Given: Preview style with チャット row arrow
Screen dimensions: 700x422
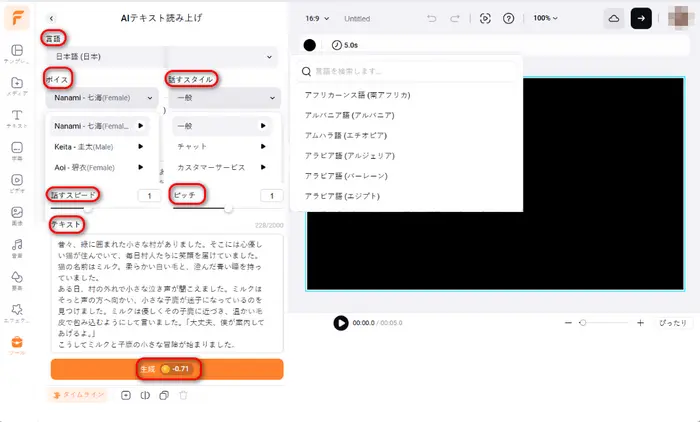Looking at the screenshot, I should pyautogui.click(x=263, y=146).
